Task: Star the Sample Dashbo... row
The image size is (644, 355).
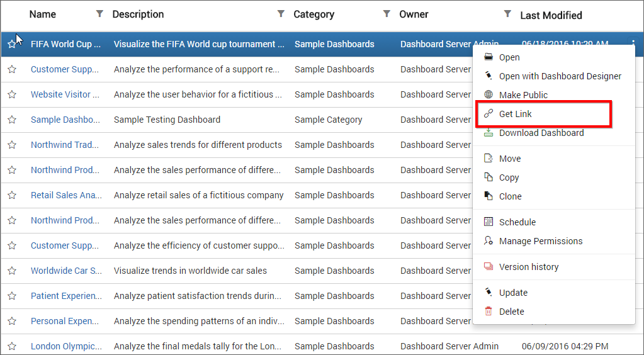Action: point(12,120)
